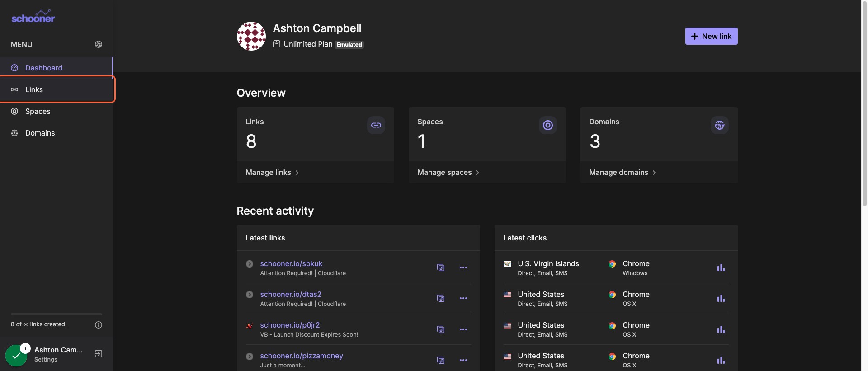Open Manage links

[x=272, y=173]
